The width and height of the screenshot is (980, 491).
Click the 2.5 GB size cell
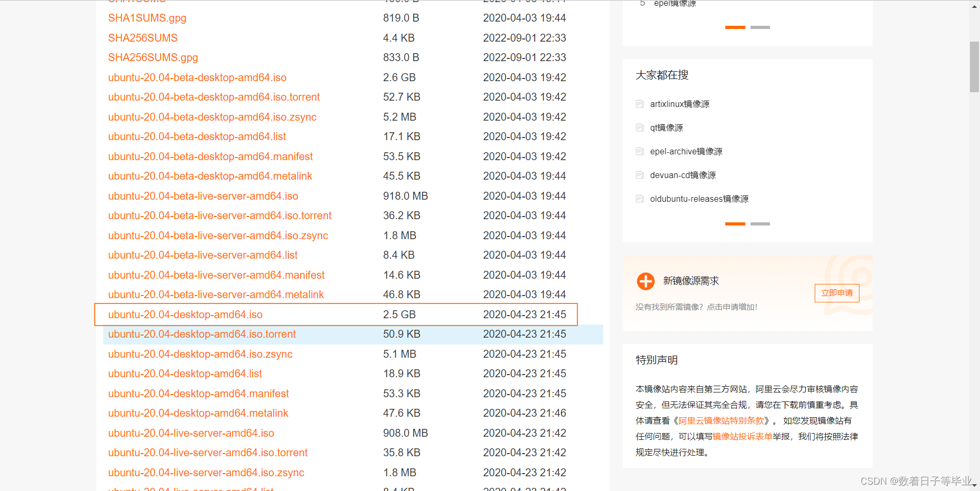click(399, 315)
